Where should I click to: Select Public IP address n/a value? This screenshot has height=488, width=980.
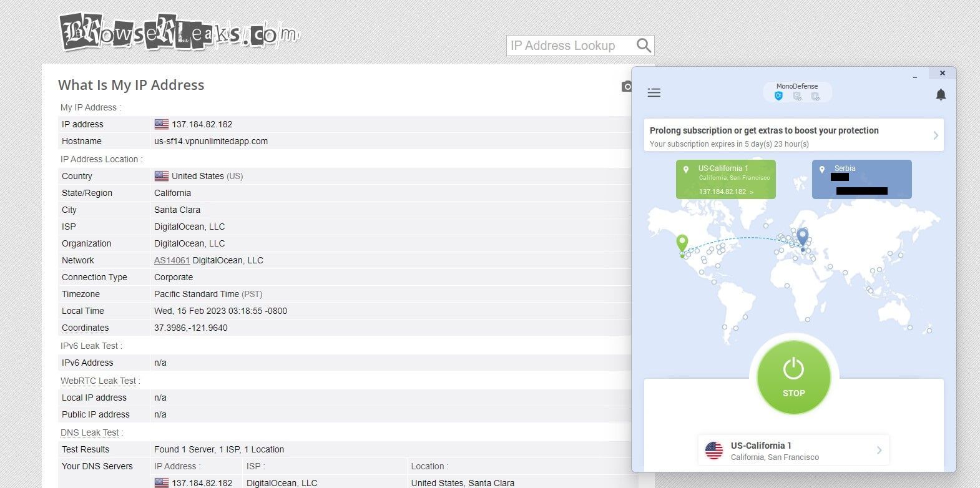pyautogui.click(x=160, y=414)
